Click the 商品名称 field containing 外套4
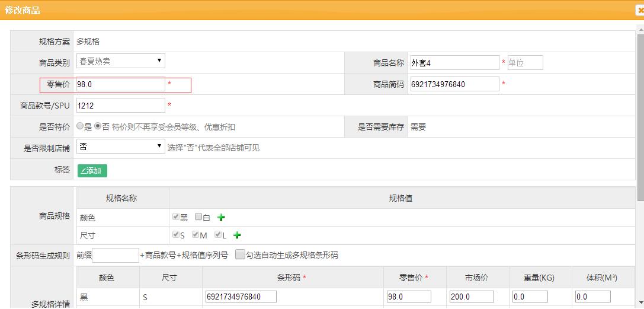The height and width of the screenshot is (309, 644). coord(454,63)
